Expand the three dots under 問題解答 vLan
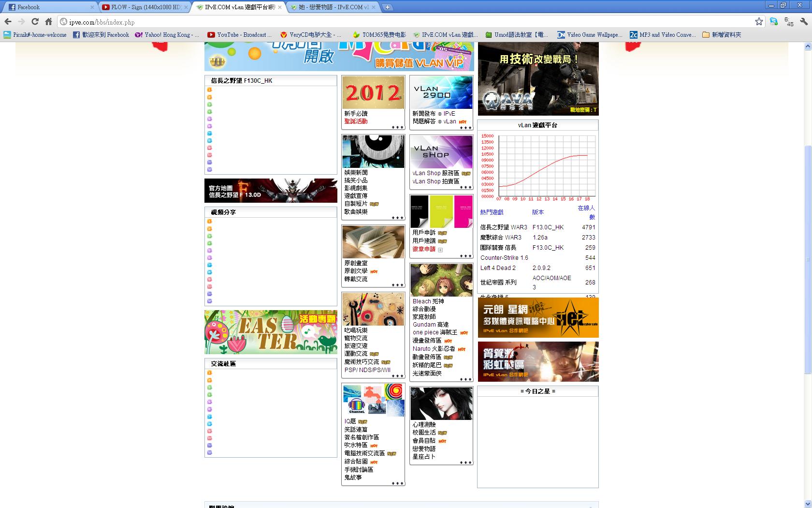The width and height of the screenshot is (812, 508). click(465, 128)
